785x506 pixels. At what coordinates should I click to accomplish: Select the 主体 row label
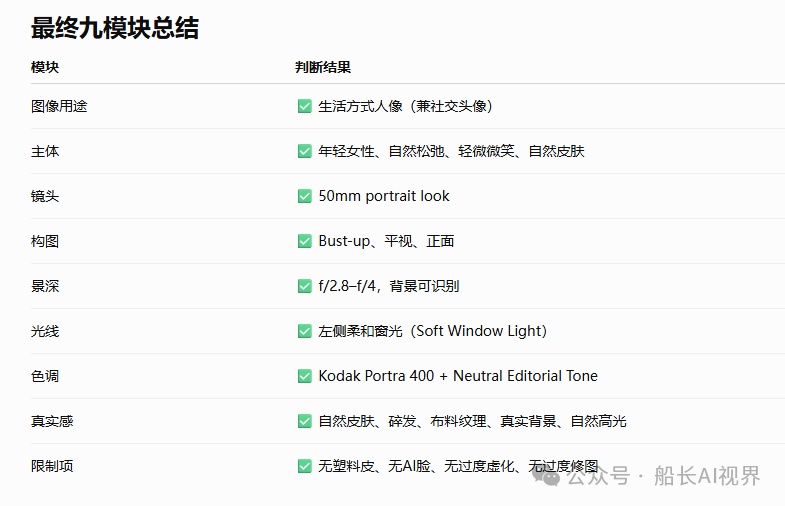click(x=45, y=151)
